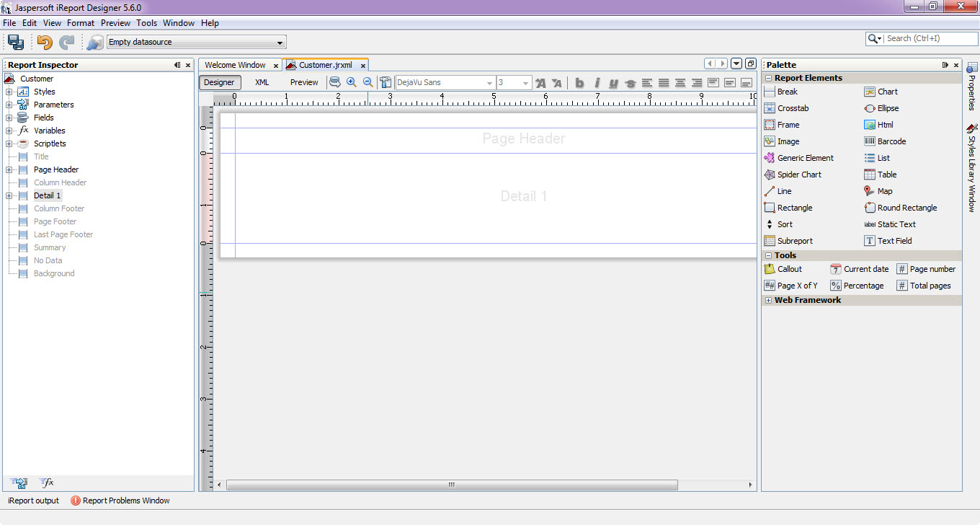Select Detail 1 in the Report Inspector

pos(48,195)
